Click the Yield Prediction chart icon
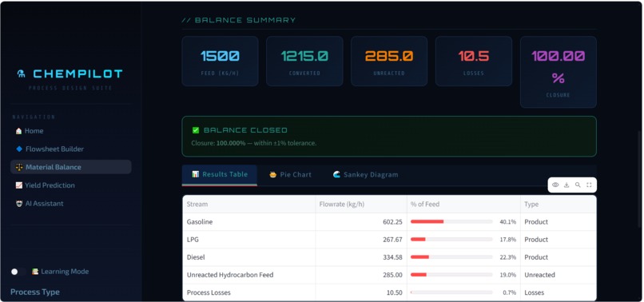 click(x=19, y=185)
